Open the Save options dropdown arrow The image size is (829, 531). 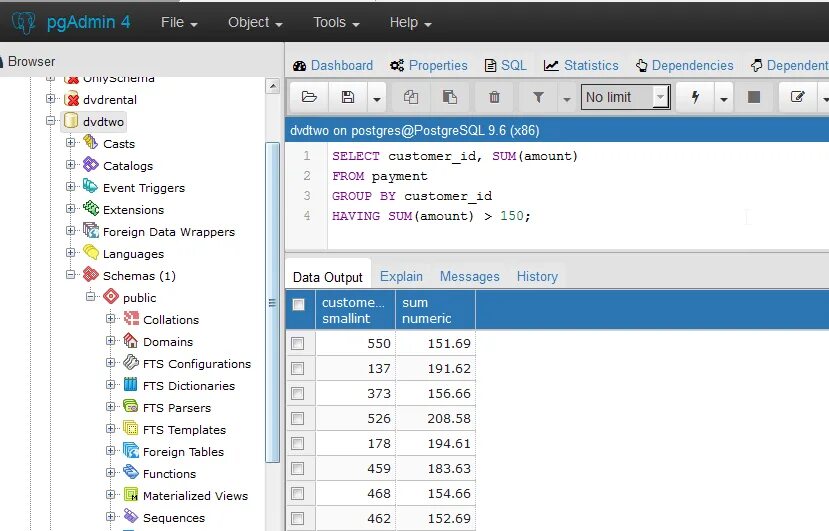[376, 98]
